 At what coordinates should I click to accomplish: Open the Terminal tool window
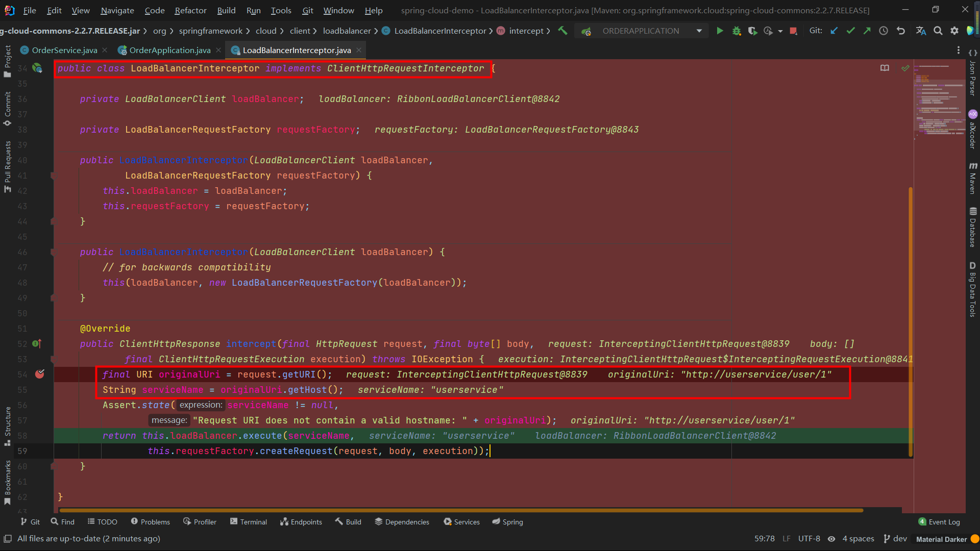tap(249, 522)
